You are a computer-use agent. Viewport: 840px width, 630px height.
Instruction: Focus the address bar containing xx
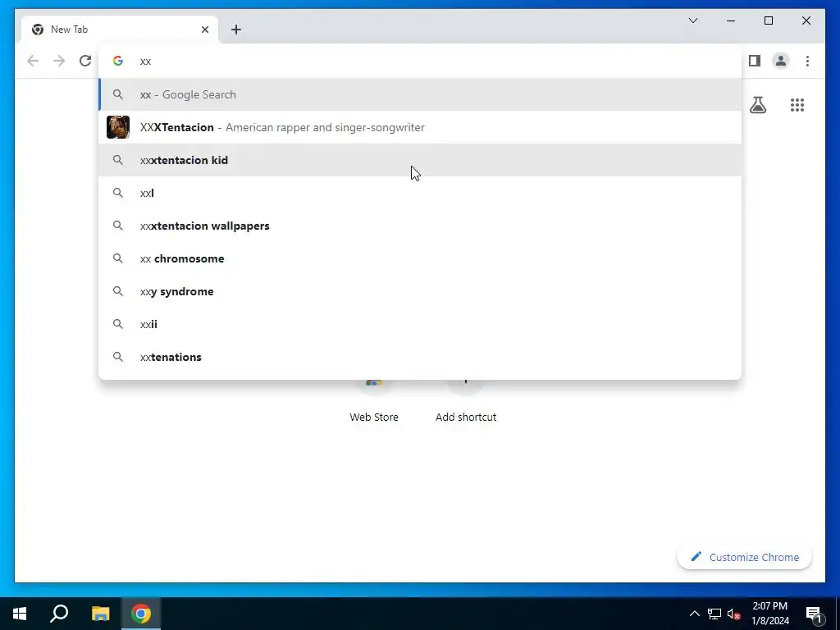pyautogui.click(x=420, y=61)
